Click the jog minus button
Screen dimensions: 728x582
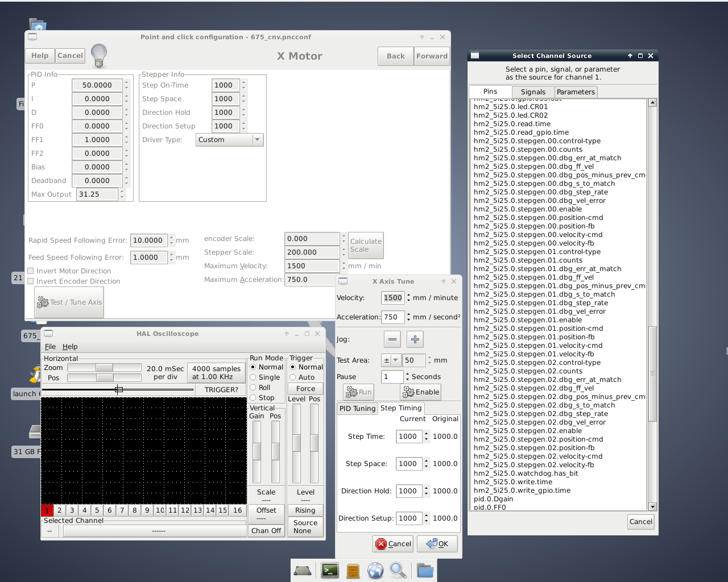(x=392, y=339)
